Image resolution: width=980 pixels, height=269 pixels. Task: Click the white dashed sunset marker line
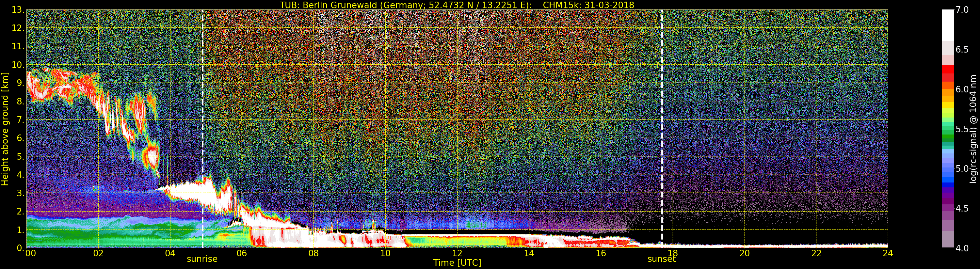click(x=662, y=129)
